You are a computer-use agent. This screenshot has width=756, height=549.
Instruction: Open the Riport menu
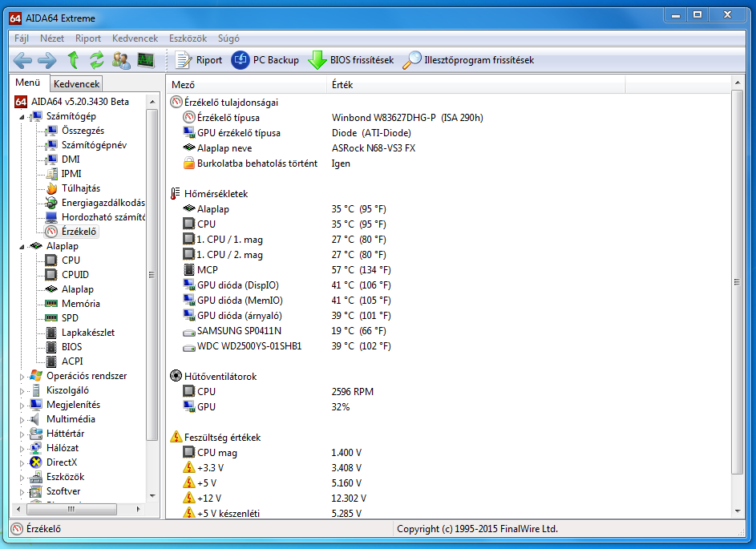point(88,38)
